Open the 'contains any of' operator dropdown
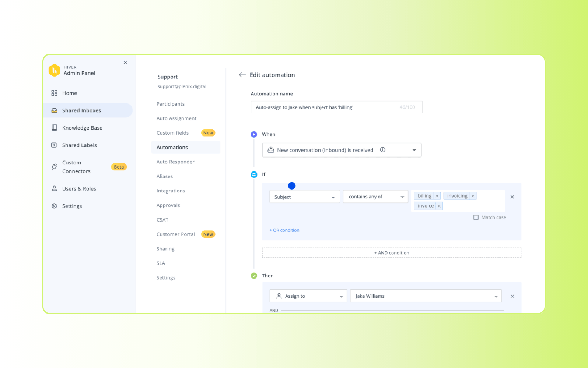 [375, 197]
